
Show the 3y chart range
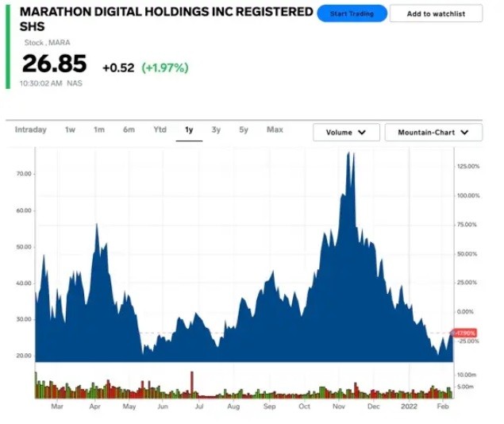[x=216, y=129]
